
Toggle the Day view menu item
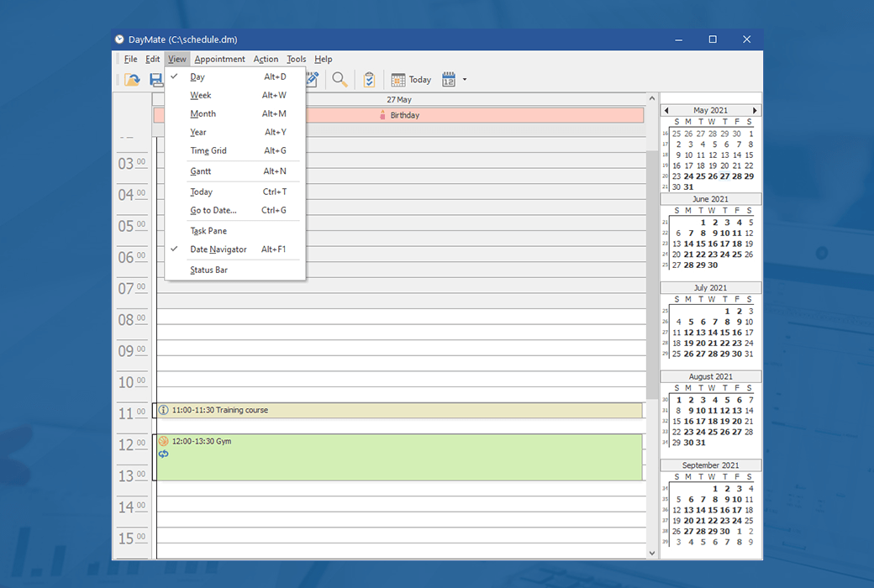click(235, 77)
